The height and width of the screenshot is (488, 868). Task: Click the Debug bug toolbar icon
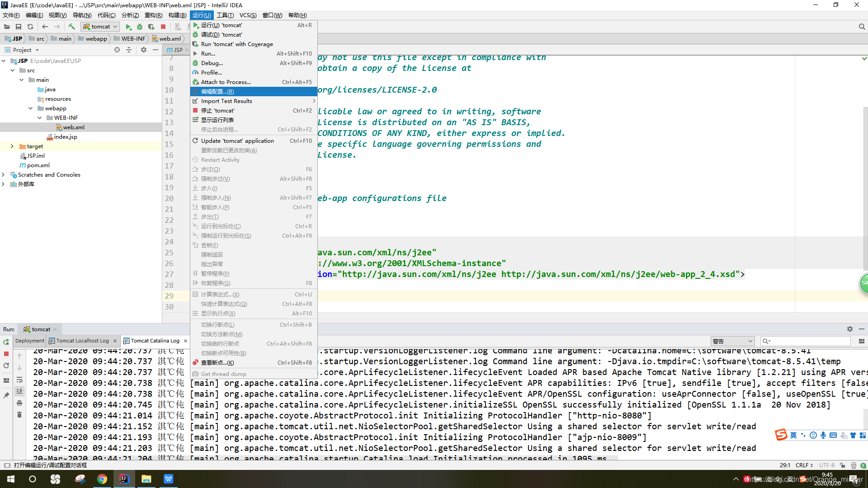140,27
